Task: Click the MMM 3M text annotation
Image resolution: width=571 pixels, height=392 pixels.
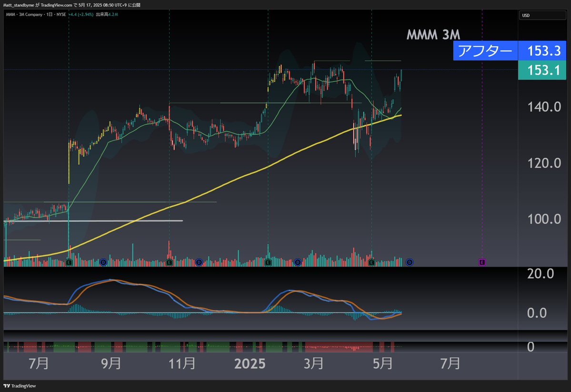Action: pyautogui.click(x=433, y=35)
